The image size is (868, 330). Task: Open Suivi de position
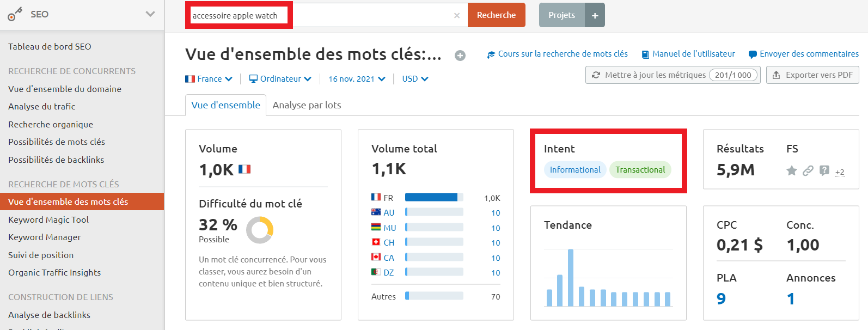click(x=41, y=255)
